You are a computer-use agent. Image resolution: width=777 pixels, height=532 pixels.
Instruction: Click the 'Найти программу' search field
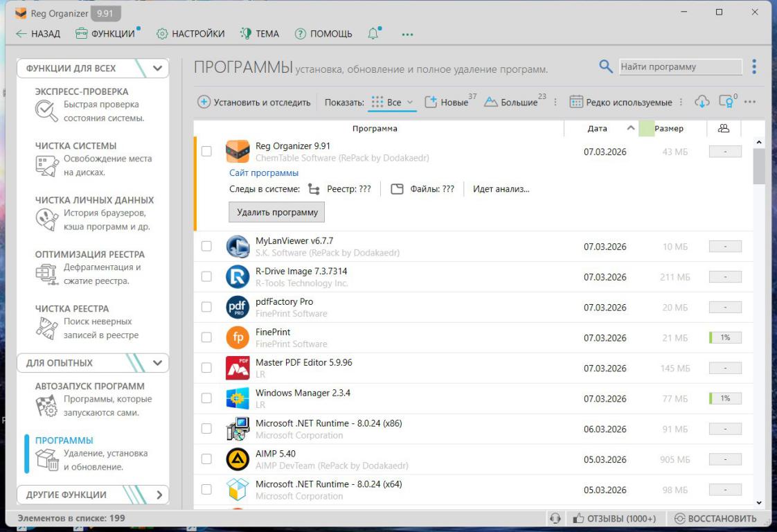679,67
